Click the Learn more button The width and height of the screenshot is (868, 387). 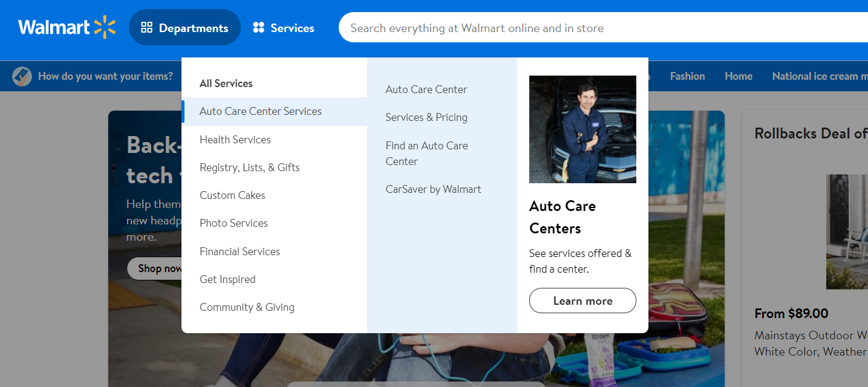coord(582,301)
